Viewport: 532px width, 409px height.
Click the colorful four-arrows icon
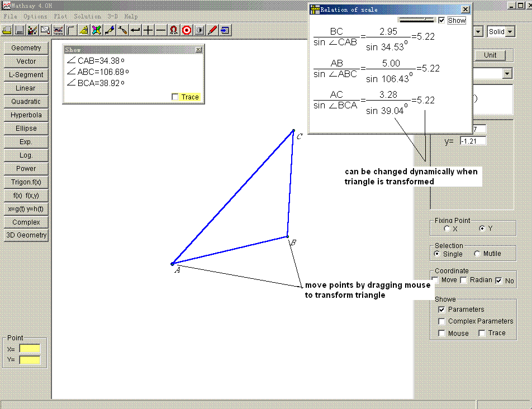(x=96, y=31)
